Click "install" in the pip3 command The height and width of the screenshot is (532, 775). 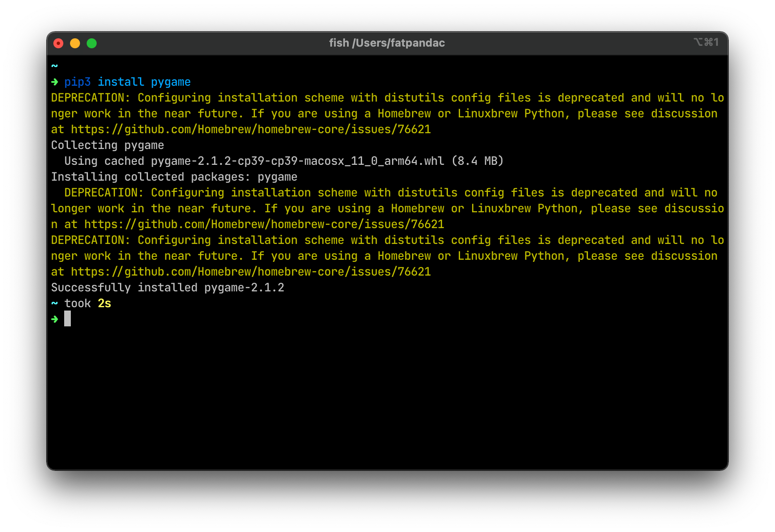coord(121,82)
